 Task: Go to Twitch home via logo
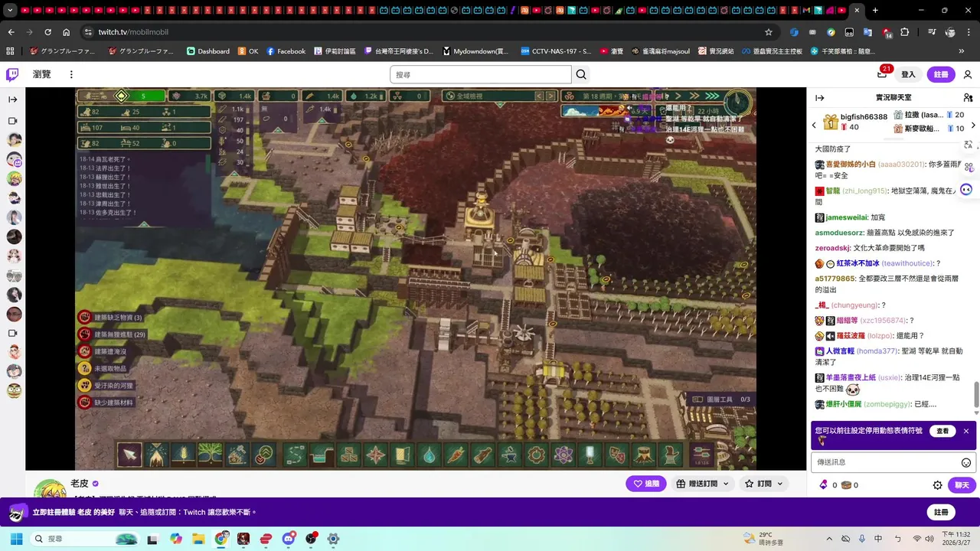[x=12, y=74]
